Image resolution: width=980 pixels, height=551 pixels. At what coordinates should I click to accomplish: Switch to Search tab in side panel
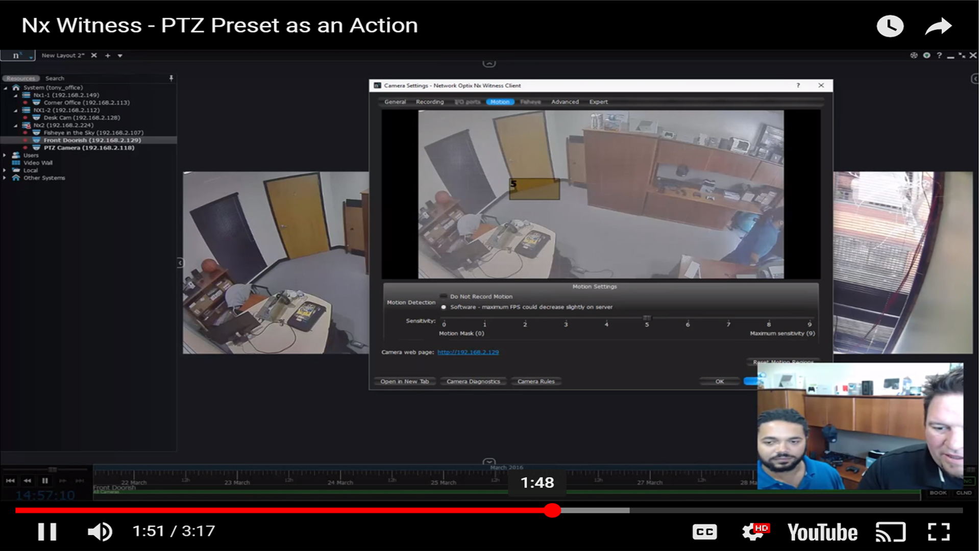tap(55, 79)
